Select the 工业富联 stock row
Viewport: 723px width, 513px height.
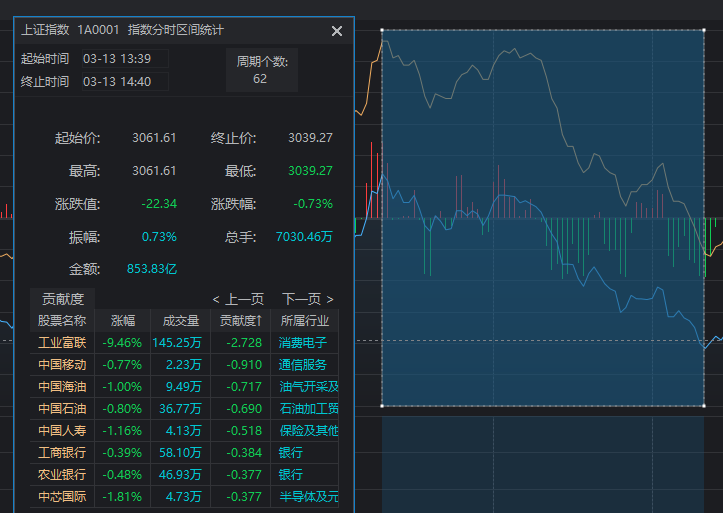(x=62, y=343)
